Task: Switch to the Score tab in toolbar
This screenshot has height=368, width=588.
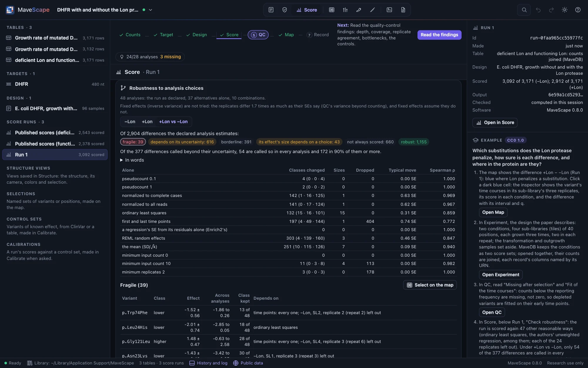Action: tap(307, 10)
